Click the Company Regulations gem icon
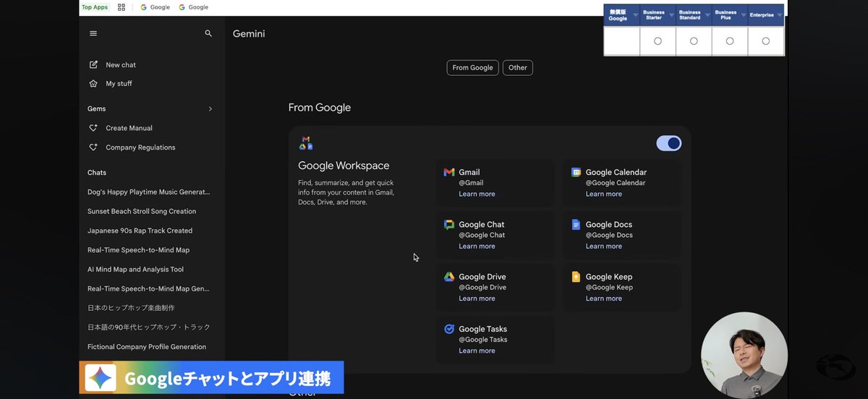This screenshot has width=868, height=399. click(93, 147)
